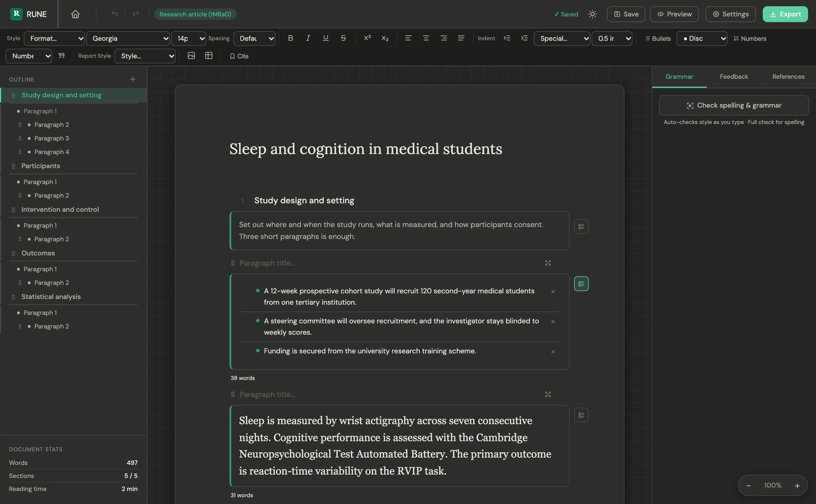Apply strikethrough formatting

[343, 38]
